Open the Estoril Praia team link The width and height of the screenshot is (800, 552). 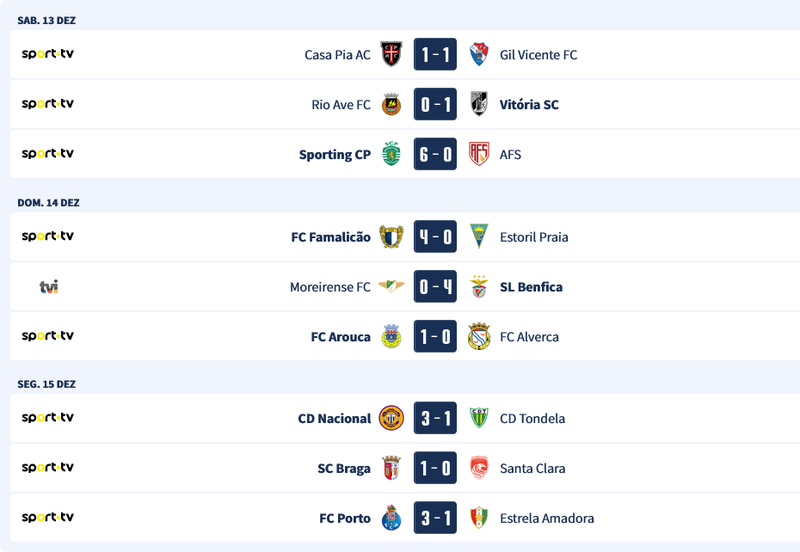(x=534, y=237)
